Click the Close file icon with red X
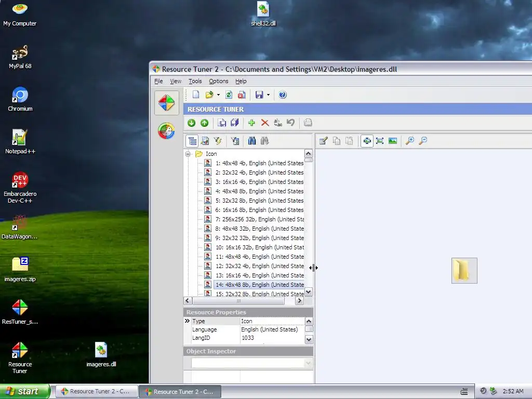532x399 pixels. pos(242,95)
